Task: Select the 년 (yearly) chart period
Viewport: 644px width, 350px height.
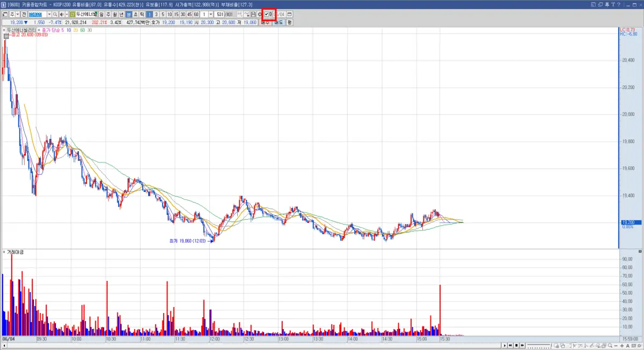Action: pos(121,14)
